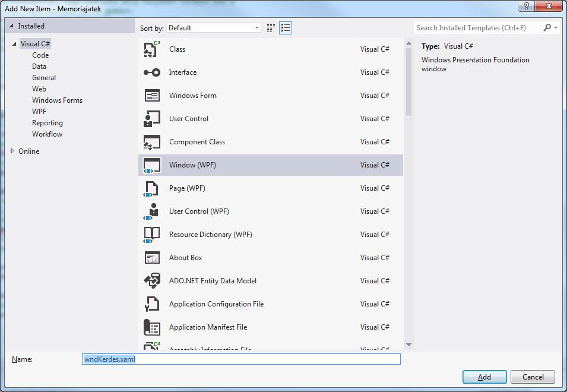The width and height of the screenshot is (567, 392).
Task: Select the 'Component Class' template name
Action: coord(197,142)
